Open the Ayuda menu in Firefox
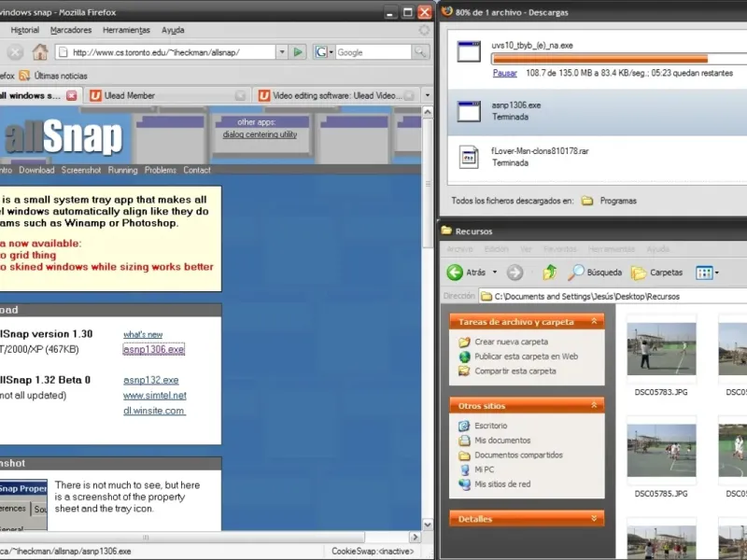Image resolution: width=747 pixels, height=560 pixels. (173, 30)
